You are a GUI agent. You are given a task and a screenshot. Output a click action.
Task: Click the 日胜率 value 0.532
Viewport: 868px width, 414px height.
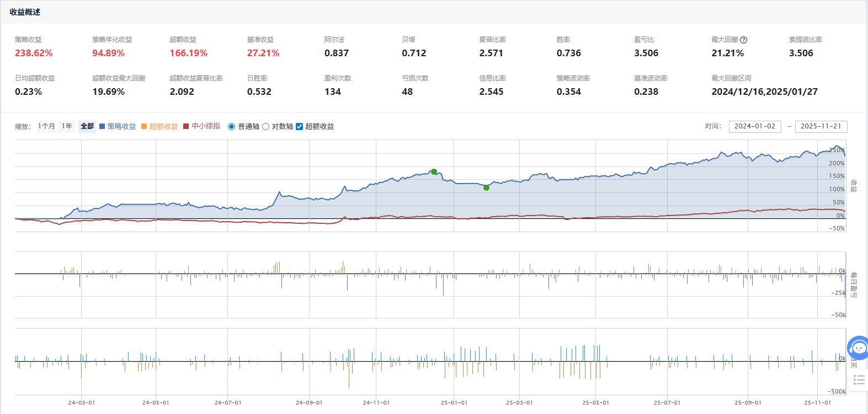[x=259, y=92]
